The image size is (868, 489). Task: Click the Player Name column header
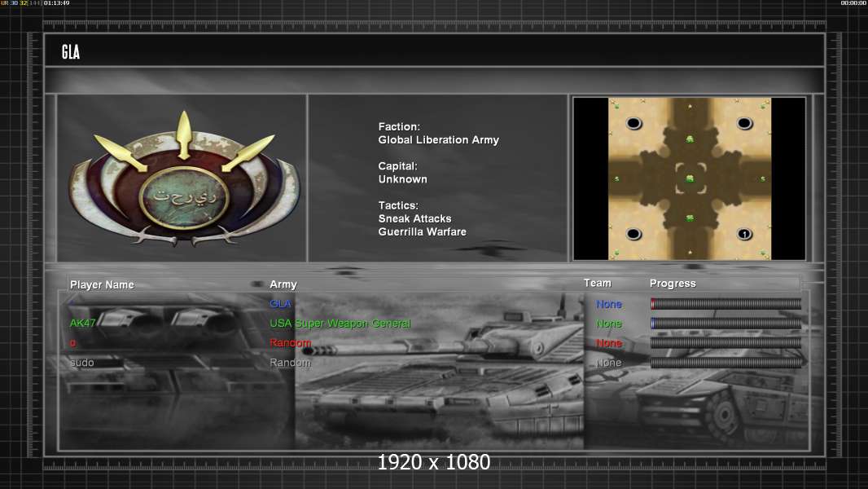click(x=102, y=284)
